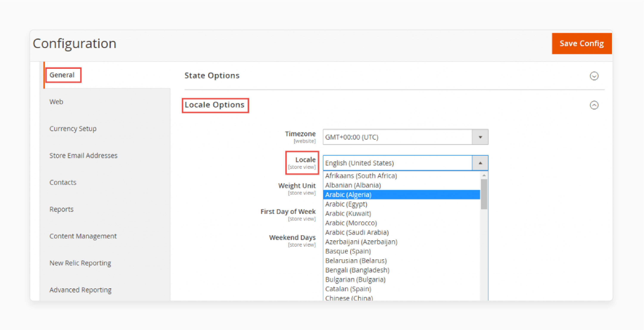Open the General settings tab

62,75
